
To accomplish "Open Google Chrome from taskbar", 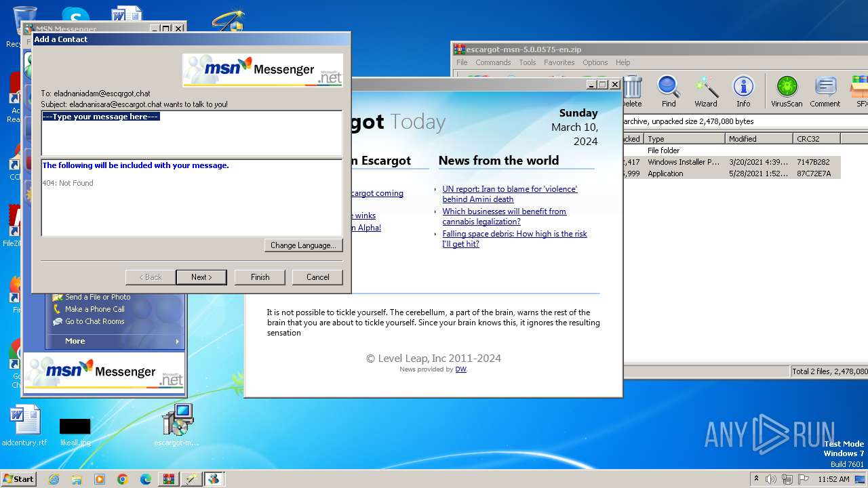I will 123,479.
